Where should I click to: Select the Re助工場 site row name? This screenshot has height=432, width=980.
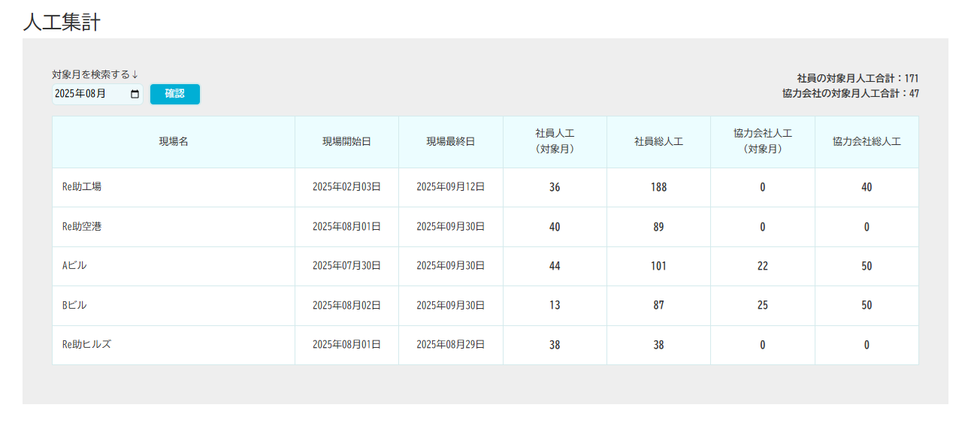point(82,187)
